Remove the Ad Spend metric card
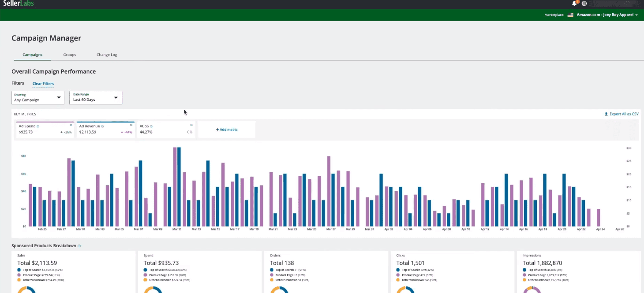 (x=71, y=125)
